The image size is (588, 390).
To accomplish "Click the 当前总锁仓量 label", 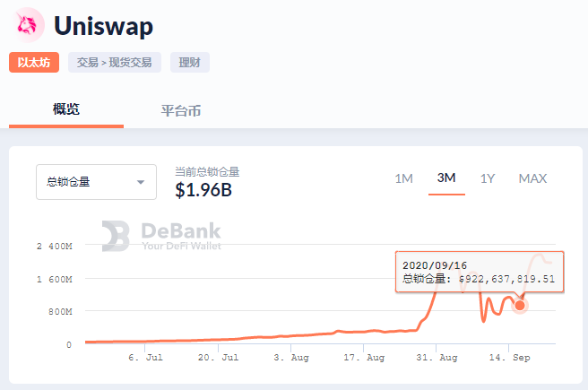I will [x=207, y=172].
